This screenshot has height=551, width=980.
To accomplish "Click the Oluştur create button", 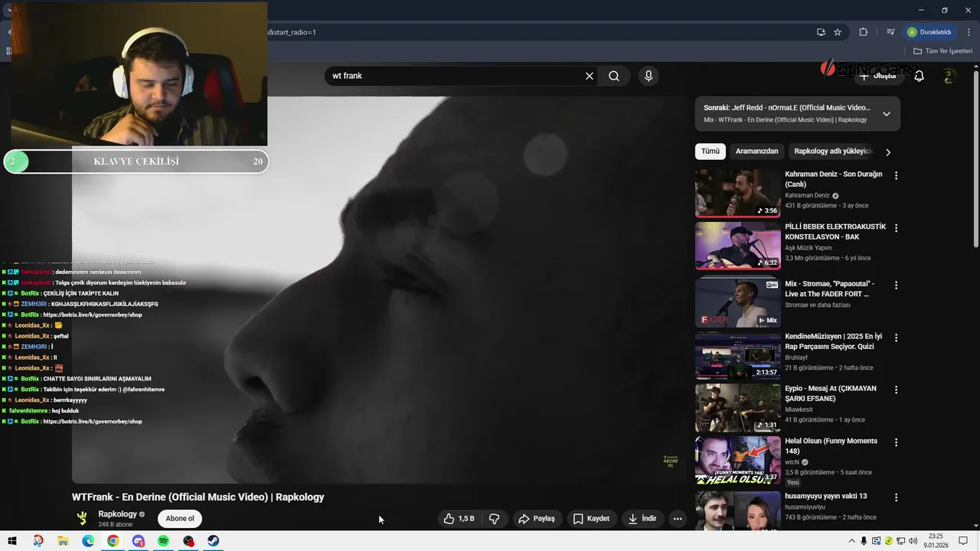I will [877, 76].
